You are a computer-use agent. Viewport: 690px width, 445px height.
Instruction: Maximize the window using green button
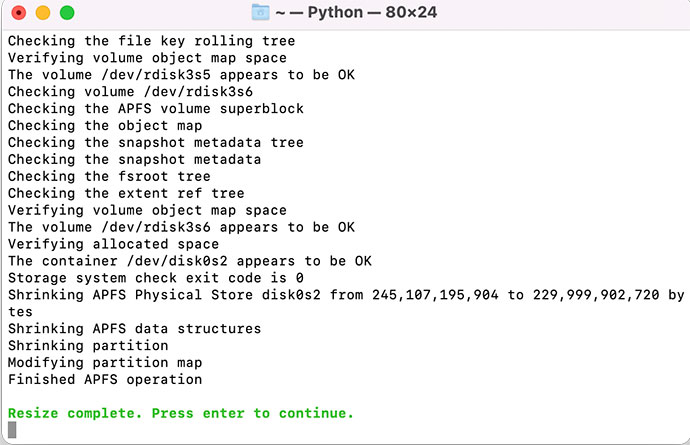pos(67,14)
